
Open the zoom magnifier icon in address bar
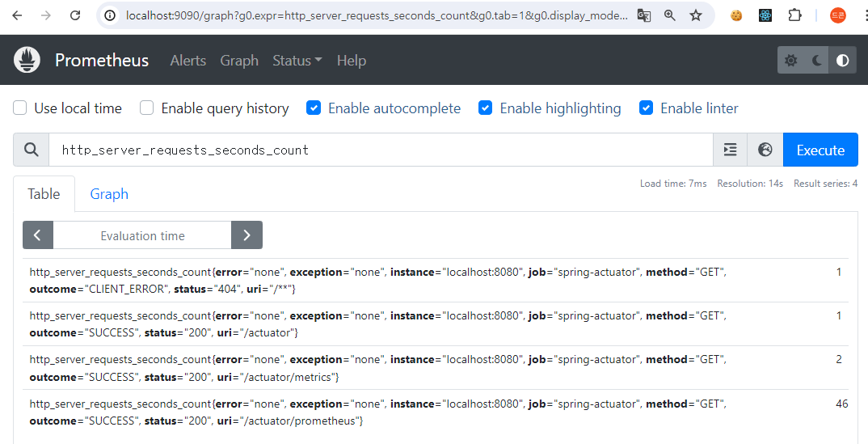(670, 15)
